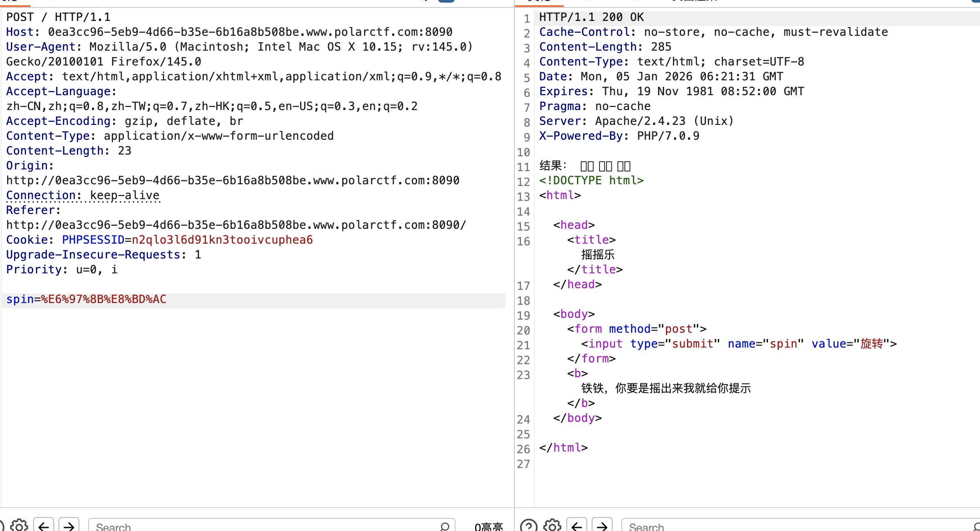Click the spin=%E6%97%8B%E8%BD%AC body parameter line
Viewport: 980px width, 531px height.
(86, 300)
